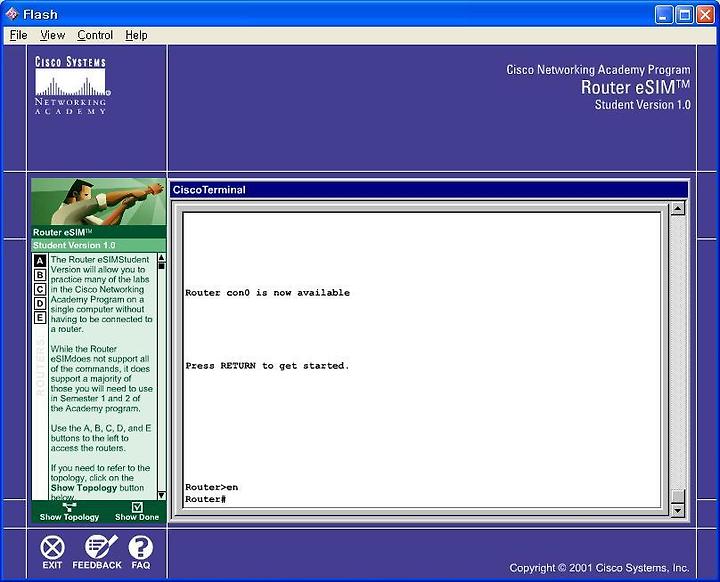Open the FEEDBACK form icon
This screenshot has width=720, height=582.
(x=97, y=553)
